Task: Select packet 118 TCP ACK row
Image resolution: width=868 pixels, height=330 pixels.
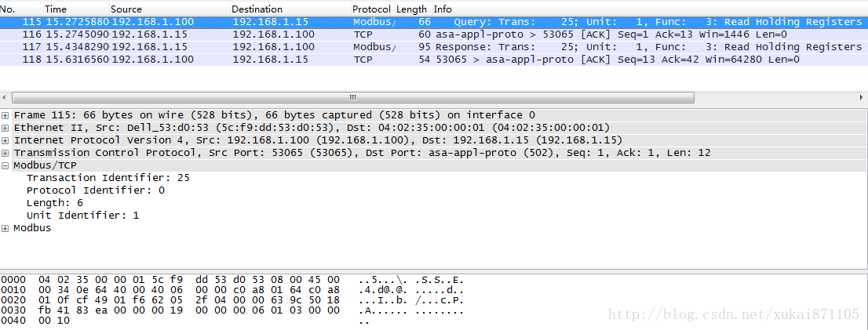Action: pos(434,59)
